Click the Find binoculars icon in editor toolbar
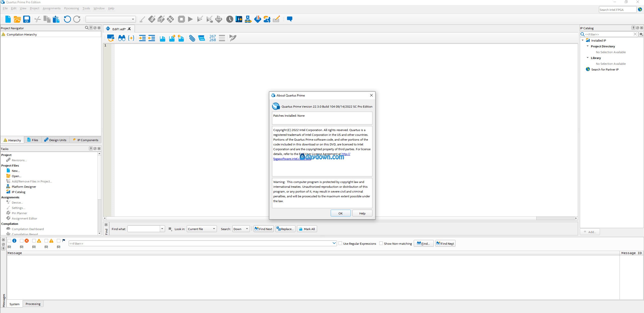This screenshot has width=644, height=313. (122, 38)
